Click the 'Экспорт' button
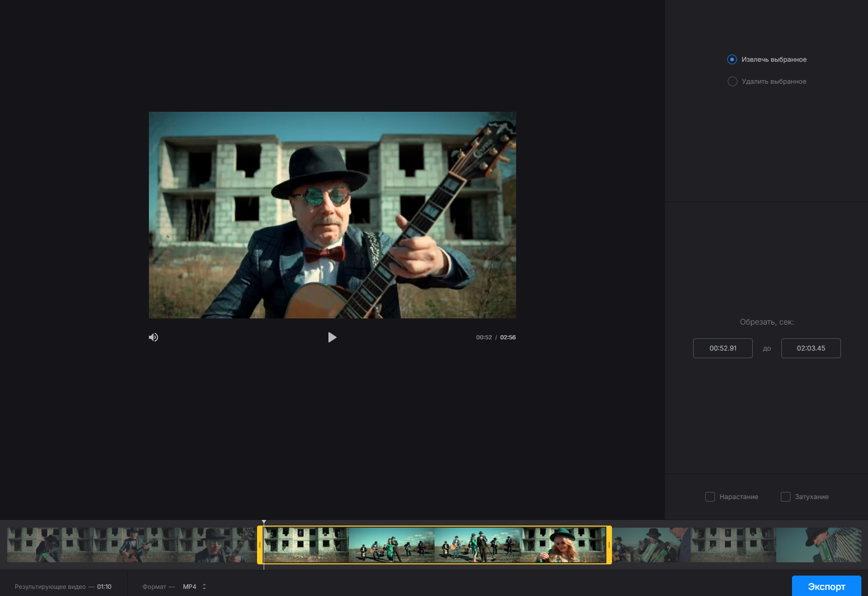The image size is (868, 596). (826, 586)
